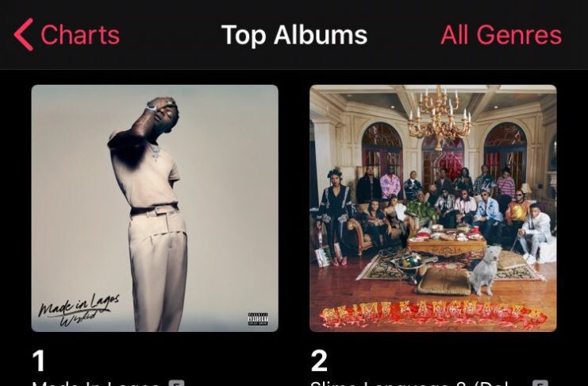Open the All Genres filter

[x=501, y=35]
